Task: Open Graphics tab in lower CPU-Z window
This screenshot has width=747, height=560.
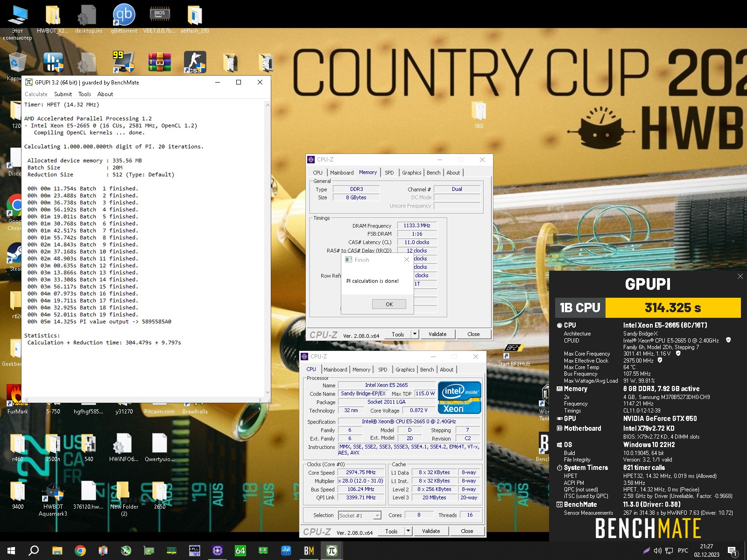Action: tap(405, 370)
